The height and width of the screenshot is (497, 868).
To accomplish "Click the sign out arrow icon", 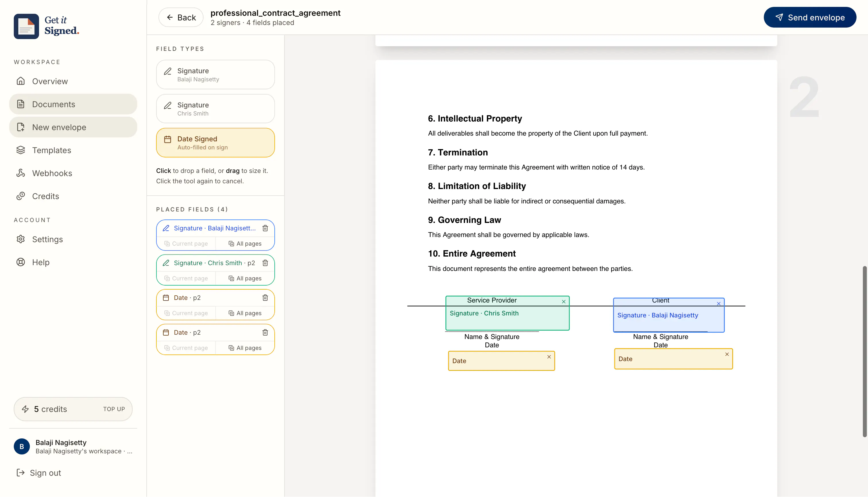I will [21, 472].
